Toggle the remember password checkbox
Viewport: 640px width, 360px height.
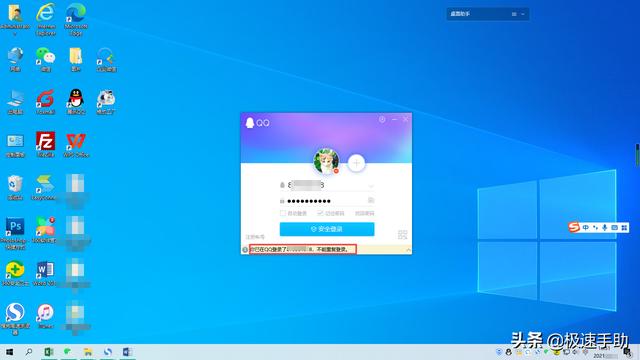[320, 213]
